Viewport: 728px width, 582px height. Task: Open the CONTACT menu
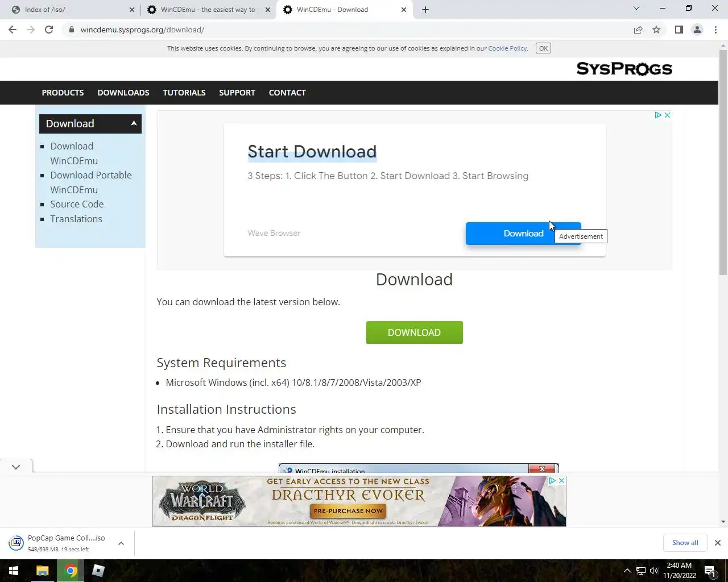click(287, 93)
